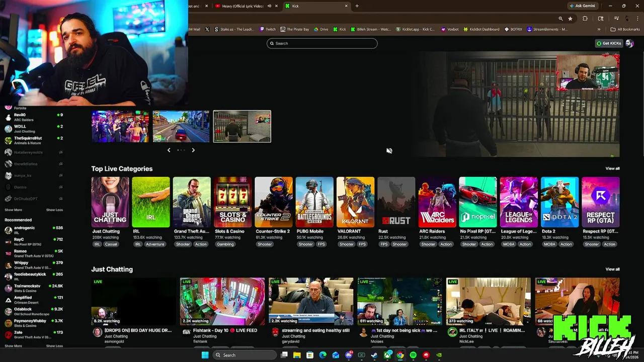Click the Get KICKs button
Viewport: 644px width, 362px height.
coord(609,43)
